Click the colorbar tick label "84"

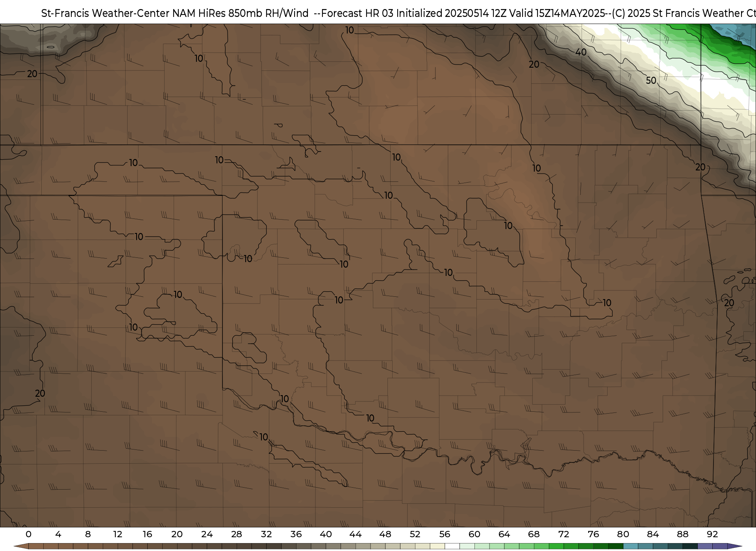(653, 534)
